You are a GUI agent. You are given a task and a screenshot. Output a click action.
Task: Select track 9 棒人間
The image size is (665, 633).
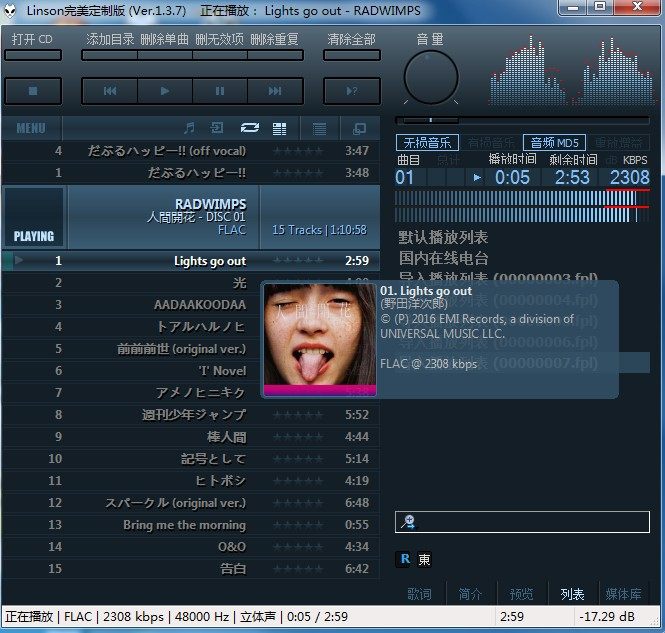[x=191, y=437]
